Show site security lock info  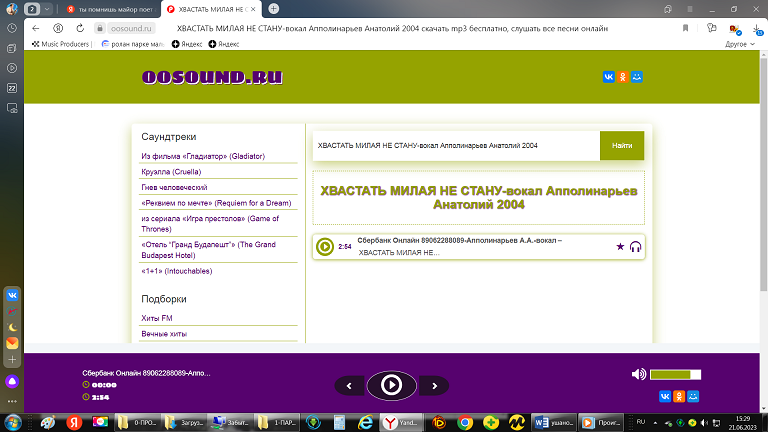pos(99,28)
